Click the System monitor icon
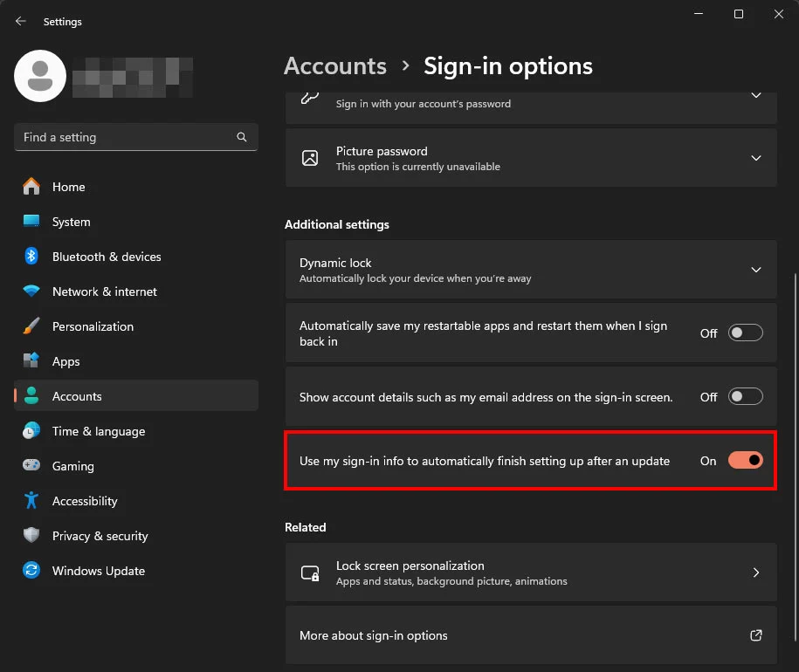The image size is (799, 672). tap(31, 221)
